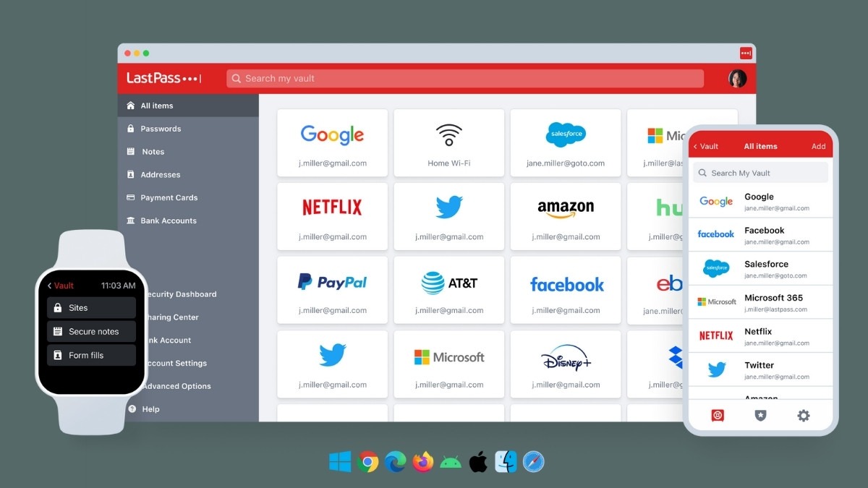Tap Vault back button on phone
Screen dimensions: 868x488
705,146
